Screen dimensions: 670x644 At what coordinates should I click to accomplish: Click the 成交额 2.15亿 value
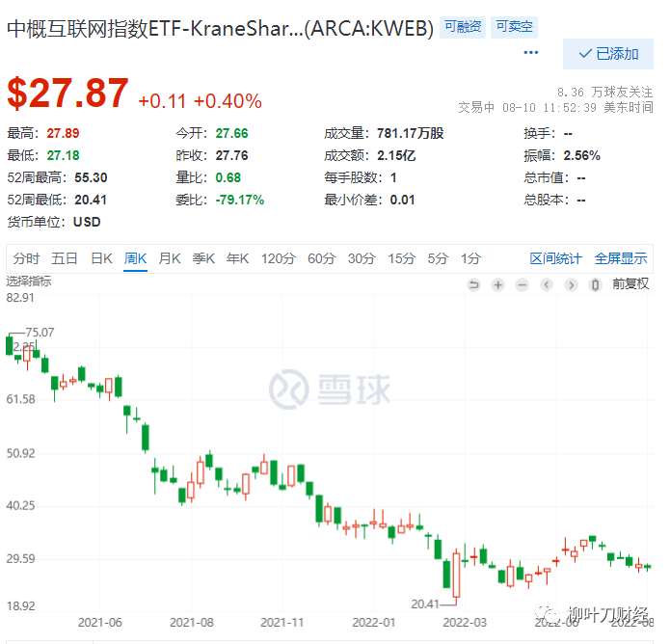coord(396,155)
